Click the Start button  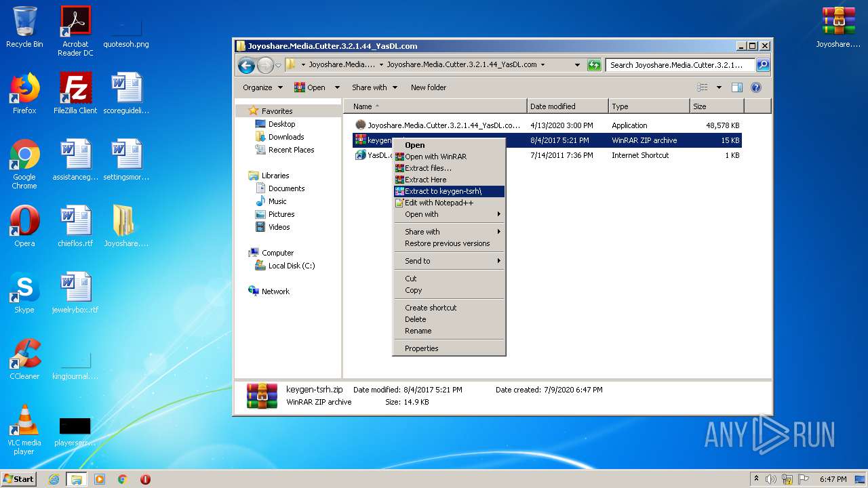pos(19,479)
